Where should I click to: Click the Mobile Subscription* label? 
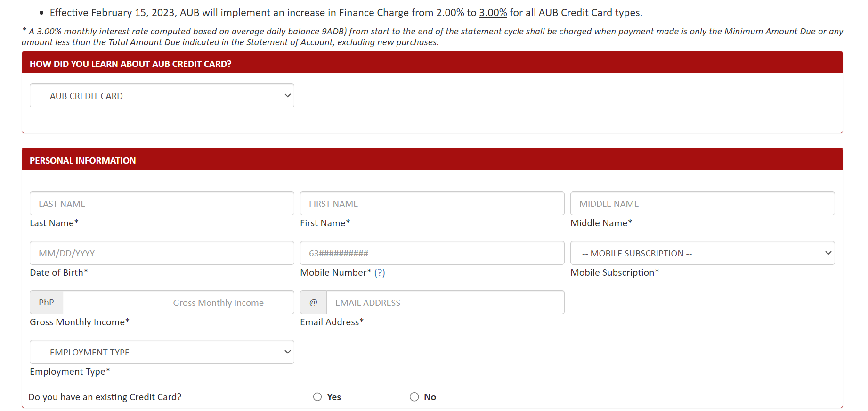click(x=615, y=272)
